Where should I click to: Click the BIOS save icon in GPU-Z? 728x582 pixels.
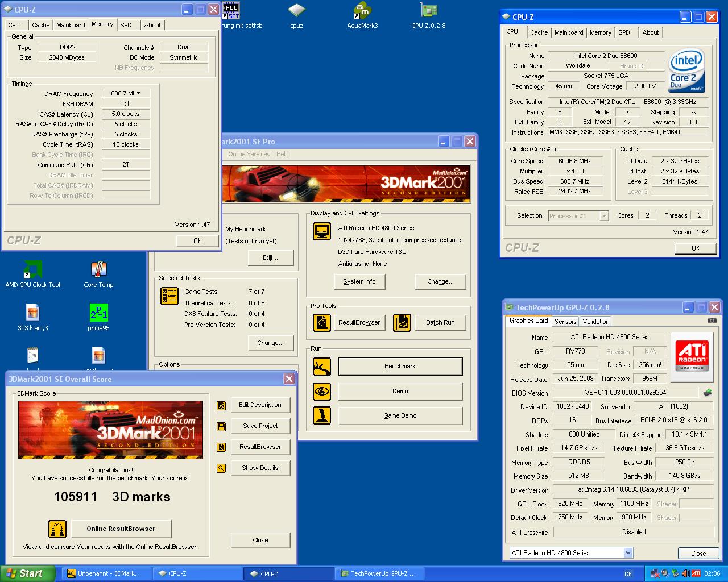708,393
